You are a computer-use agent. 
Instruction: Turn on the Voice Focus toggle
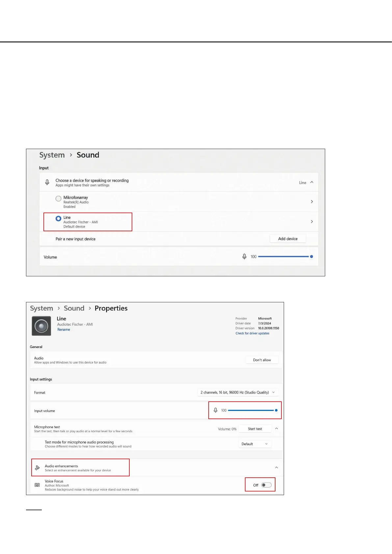[x=266, y=485]
